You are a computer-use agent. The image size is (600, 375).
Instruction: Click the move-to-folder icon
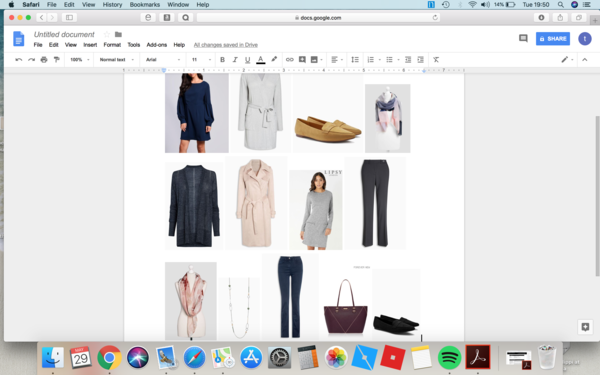118,34
